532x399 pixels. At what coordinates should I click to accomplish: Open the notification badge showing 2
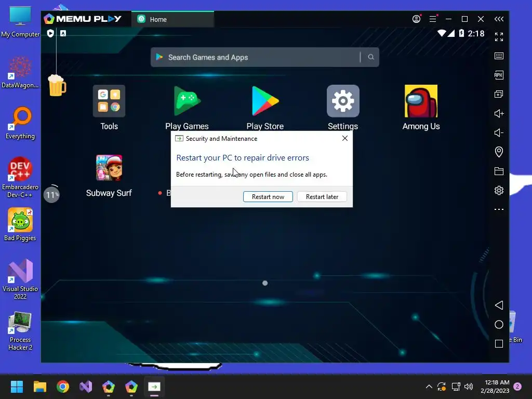coord(517,387)
